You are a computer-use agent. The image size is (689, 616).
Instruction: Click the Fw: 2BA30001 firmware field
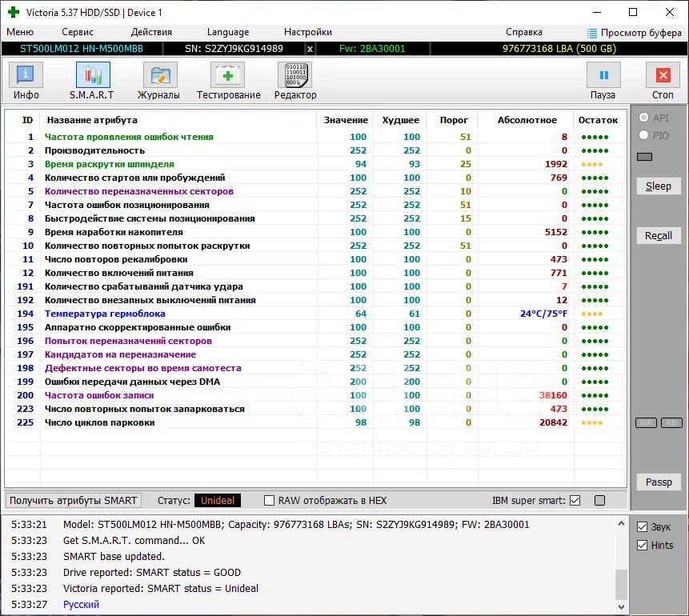pyautogui.click(x=372, y=49)
